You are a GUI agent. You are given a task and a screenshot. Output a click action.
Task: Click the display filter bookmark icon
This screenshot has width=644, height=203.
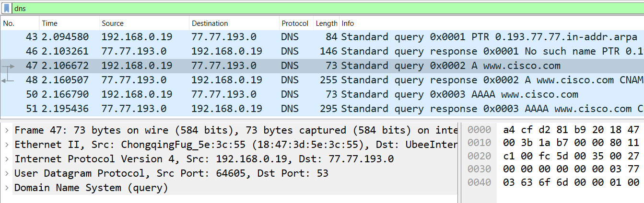coord(7,8)
